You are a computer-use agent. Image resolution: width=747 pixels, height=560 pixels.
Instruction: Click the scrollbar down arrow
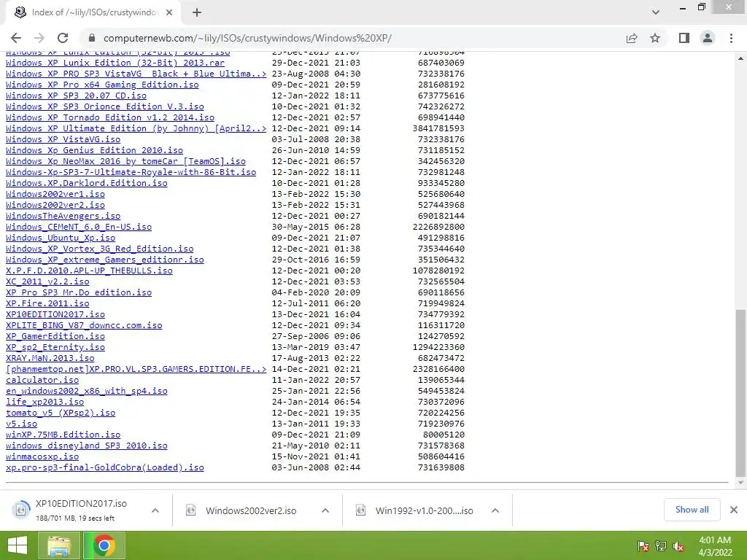[x=740, y=483]
